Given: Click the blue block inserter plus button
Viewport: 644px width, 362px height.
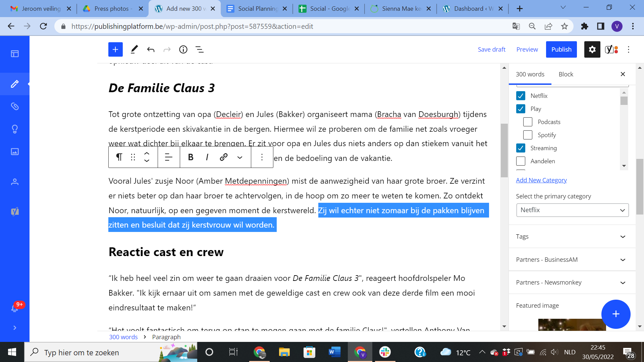Looking at the screenshot, I should click(115, 50).
